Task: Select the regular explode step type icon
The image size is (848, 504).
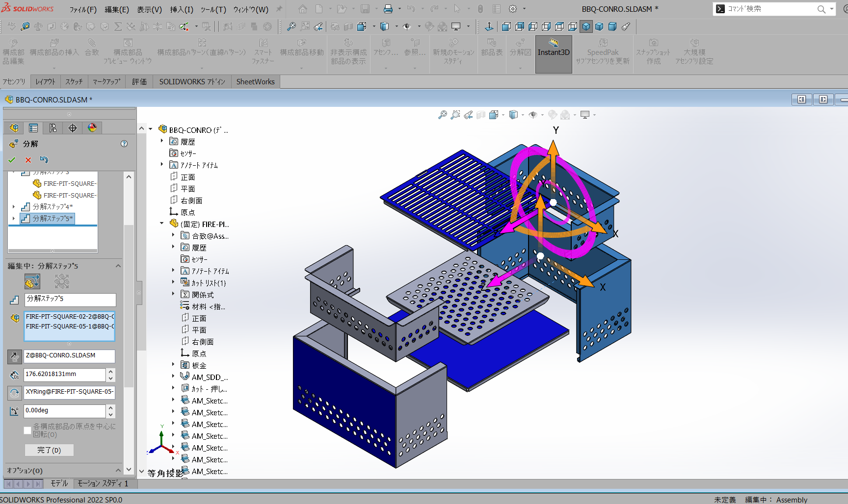Action: coord(32,281)
